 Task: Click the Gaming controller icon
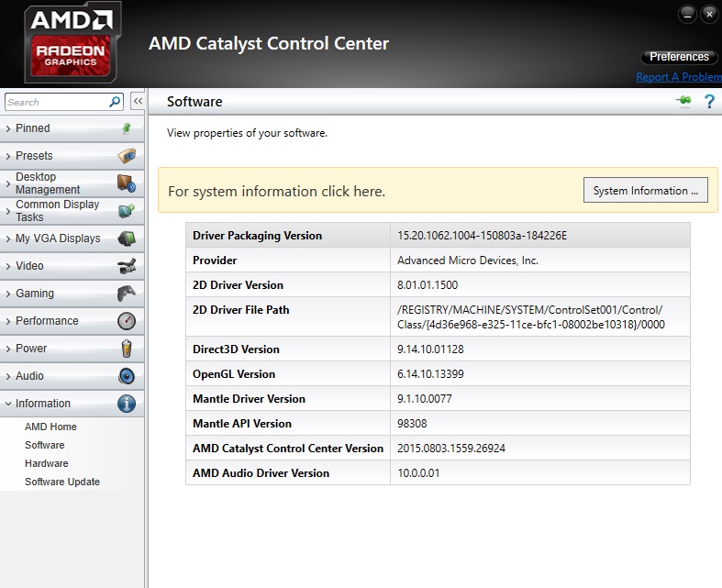click(127, 294)
